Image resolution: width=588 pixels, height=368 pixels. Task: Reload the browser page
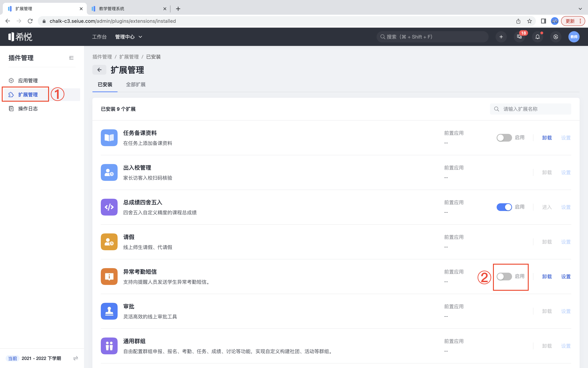[30, 21]
